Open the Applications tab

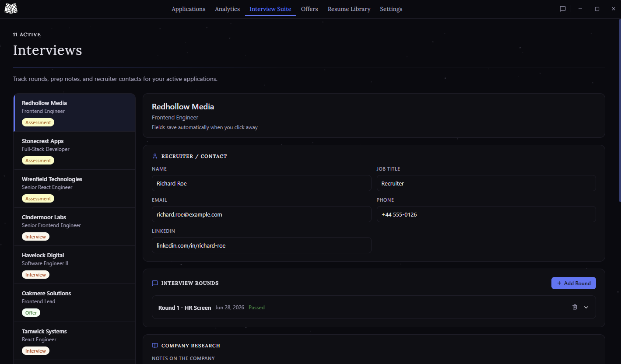pos(189,9)
